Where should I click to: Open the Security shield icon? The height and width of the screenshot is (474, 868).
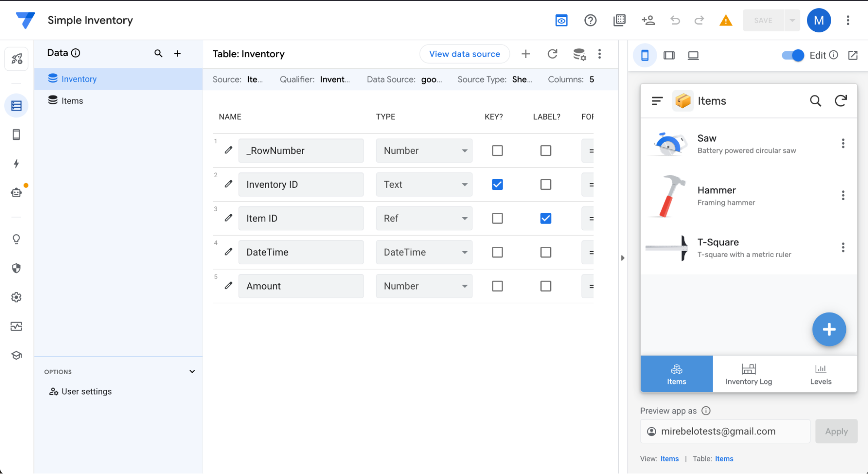[x=17, y=268]
